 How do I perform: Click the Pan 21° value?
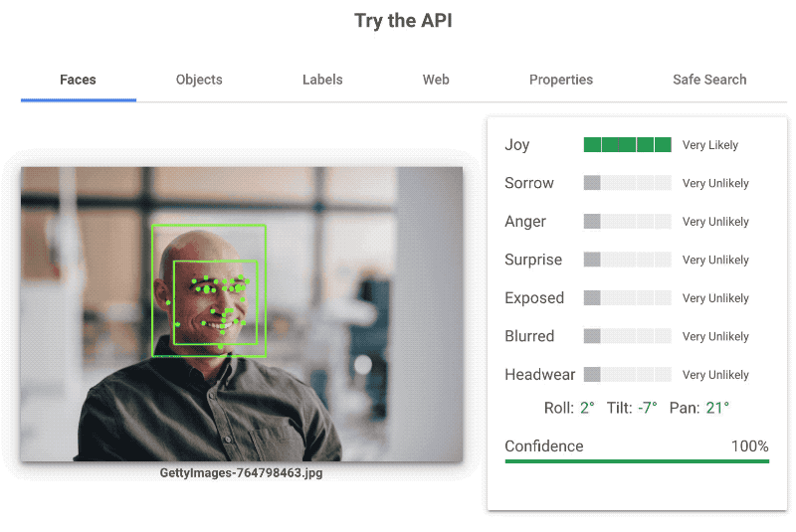(717, 408)
